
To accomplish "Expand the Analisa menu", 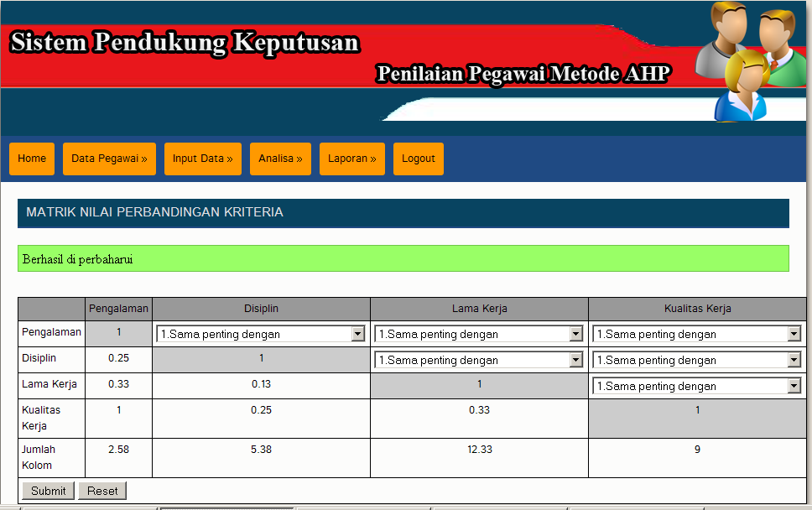I will tap(280, 159).
